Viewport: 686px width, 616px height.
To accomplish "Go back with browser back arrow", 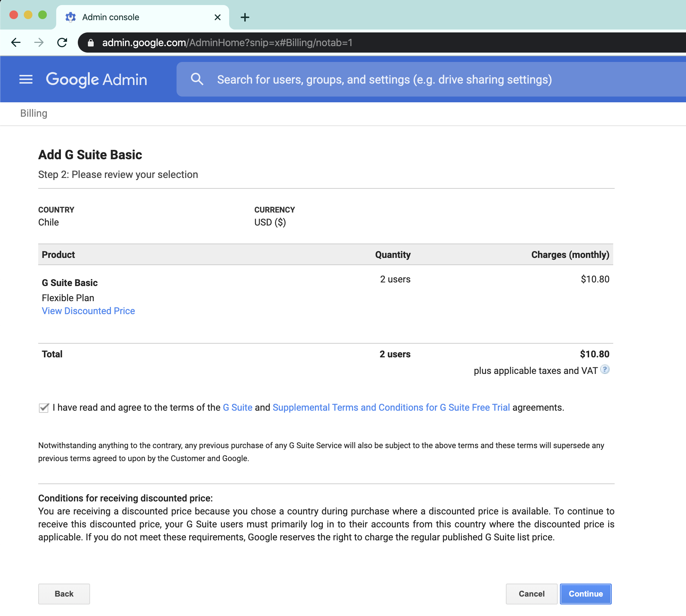I will click(x=16, y=43).
